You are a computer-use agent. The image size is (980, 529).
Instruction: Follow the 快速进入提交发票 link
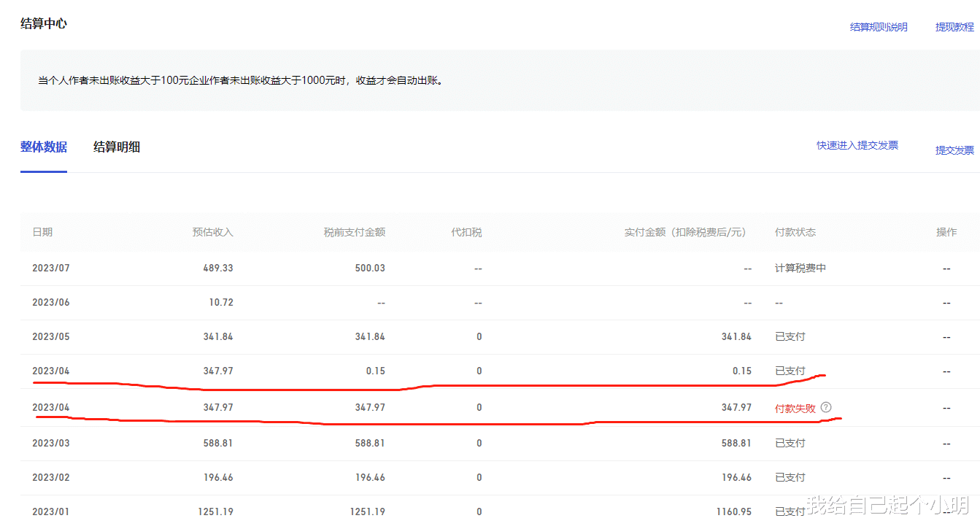(x=857, y=146)
